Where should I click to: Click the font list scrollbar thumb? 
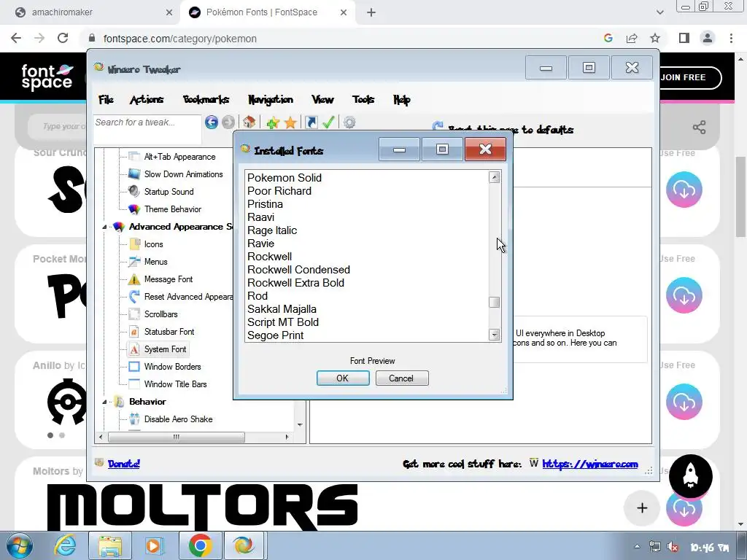coord(494,303)
